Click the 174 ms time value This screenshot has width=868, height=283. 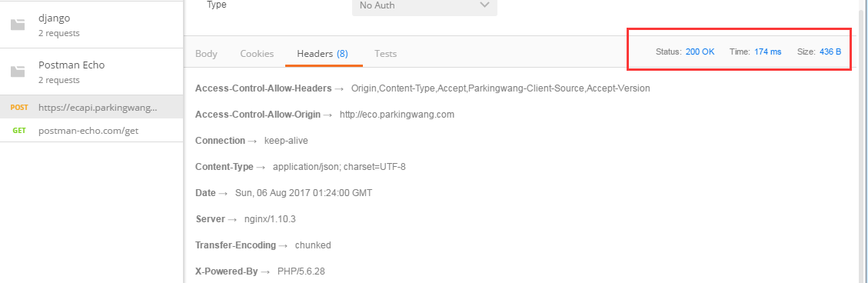(x=768, y=52)
